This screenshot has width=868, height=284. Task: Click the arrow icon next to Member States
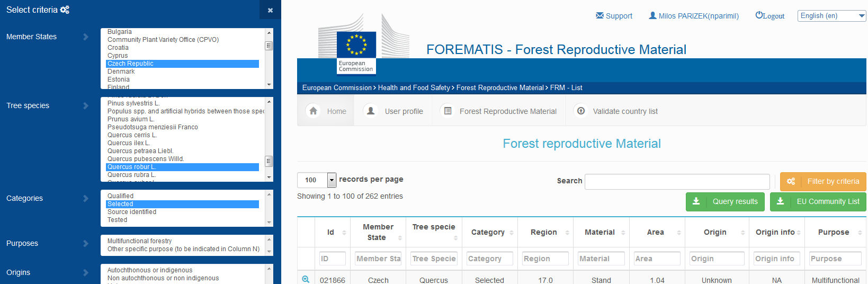[86, 37]
